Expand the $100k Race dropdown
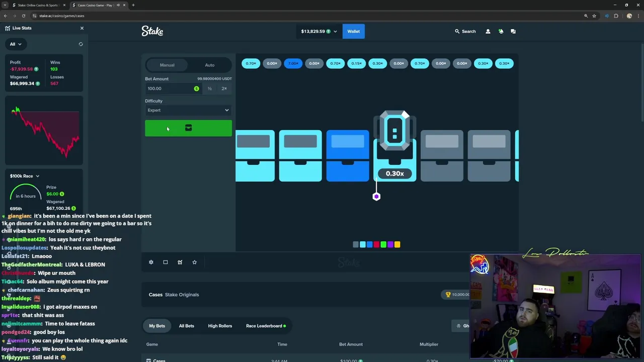The width and height of the screenshot is (644, 362). pos(25,176)
